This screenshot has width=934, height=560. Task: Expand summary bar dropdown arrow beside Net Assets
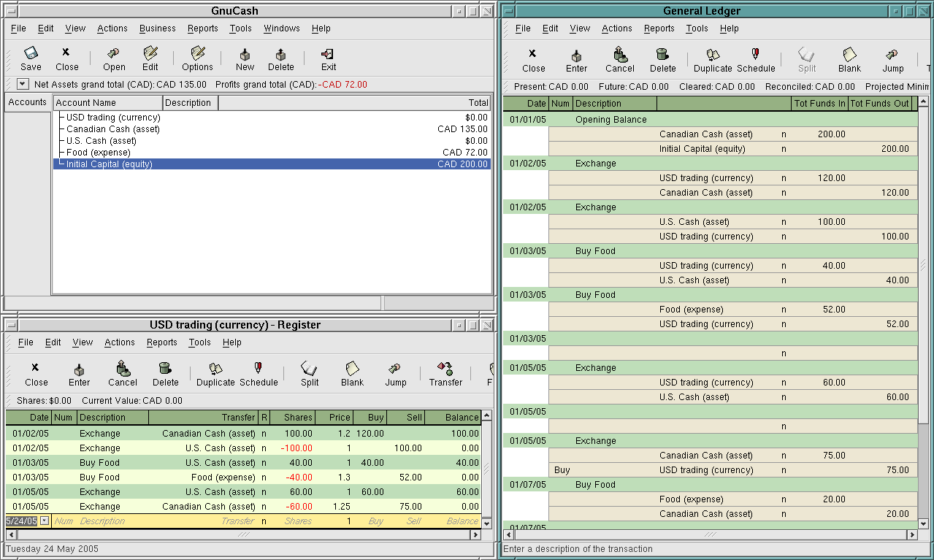pos(22,85)
